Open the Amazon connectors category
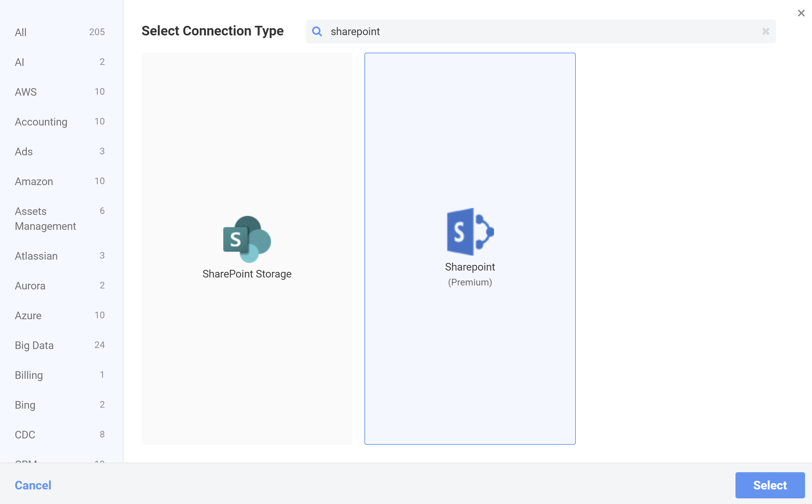 [x=34, y=181]
